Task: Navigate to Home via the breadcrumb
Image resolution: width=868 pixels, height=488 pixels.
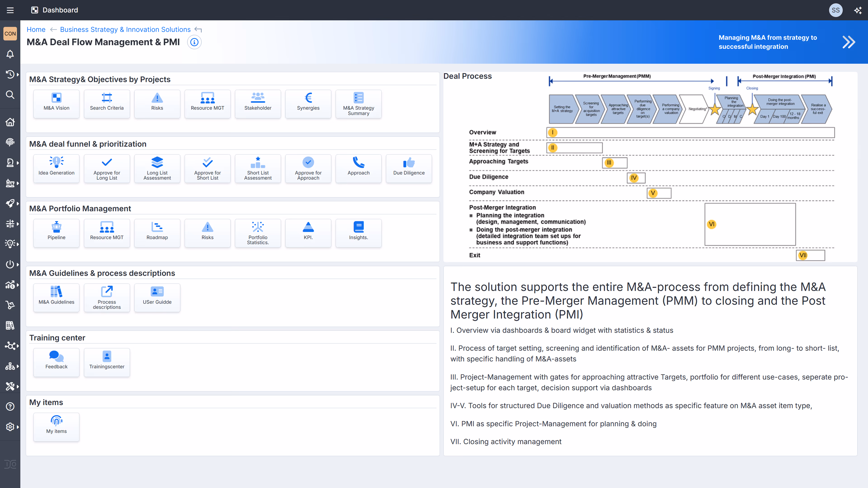Action: click(x=36, y=30)
